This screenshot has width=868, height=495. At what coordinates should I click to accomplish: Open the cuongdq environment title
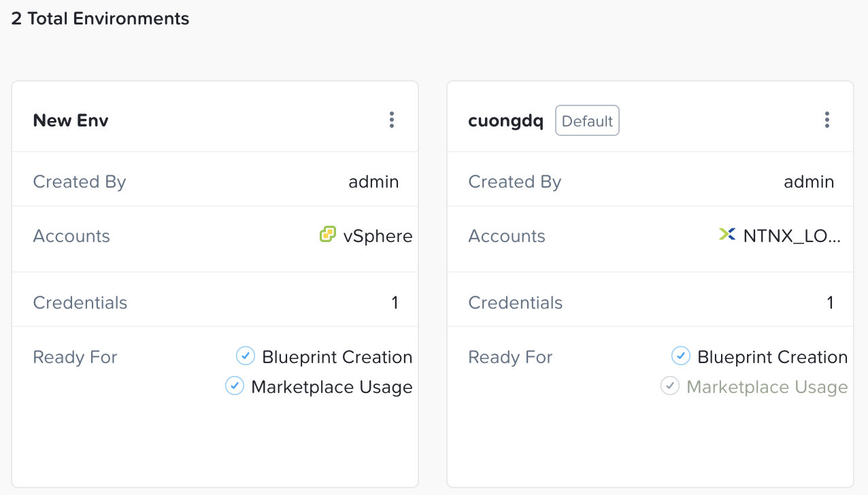click(506, 121)
